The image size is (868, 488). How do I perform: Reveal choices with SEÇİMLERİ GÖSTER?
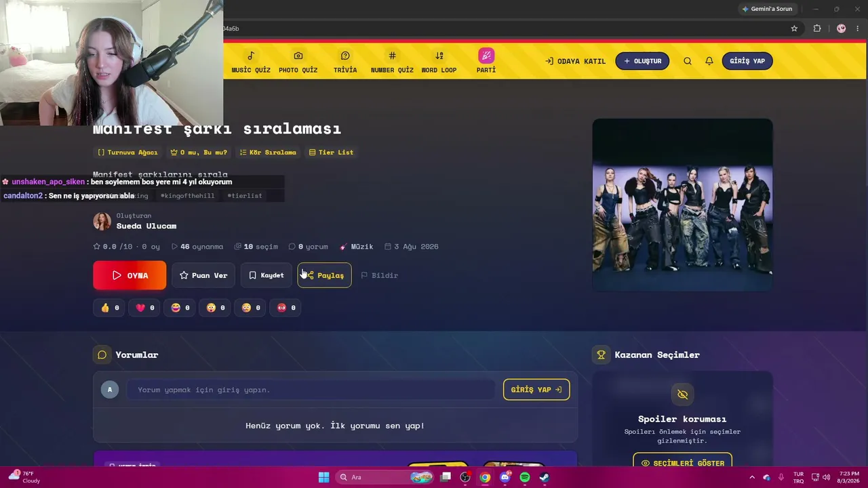tap(682, 463)
